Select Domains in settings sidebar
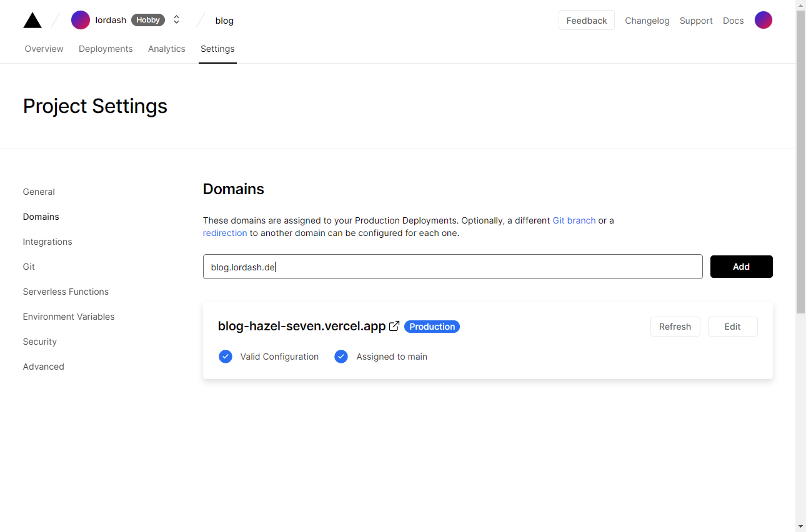The height and width of the screenshot is (532, 806). (x=41, y=217)
